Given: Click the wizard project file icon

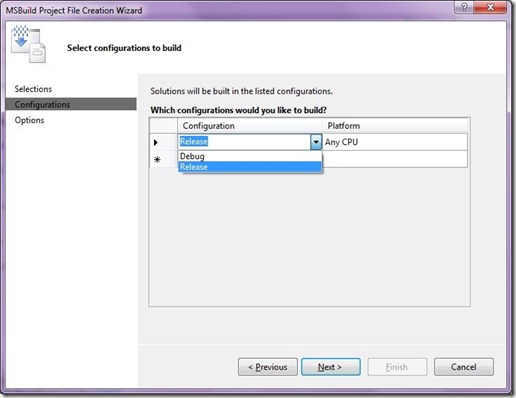Looking at the screenshot, I should coord(28,44).
